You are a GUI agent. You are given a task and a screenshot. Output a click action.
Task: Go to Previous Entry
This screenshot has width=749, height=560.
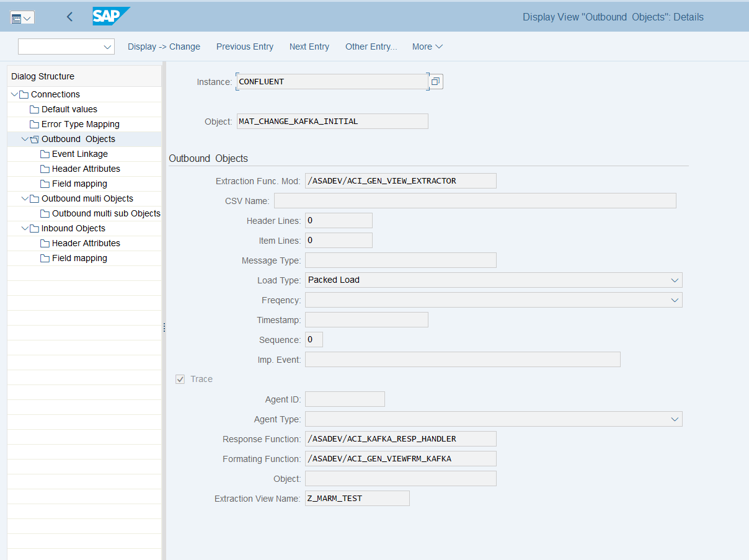point(245,47)
